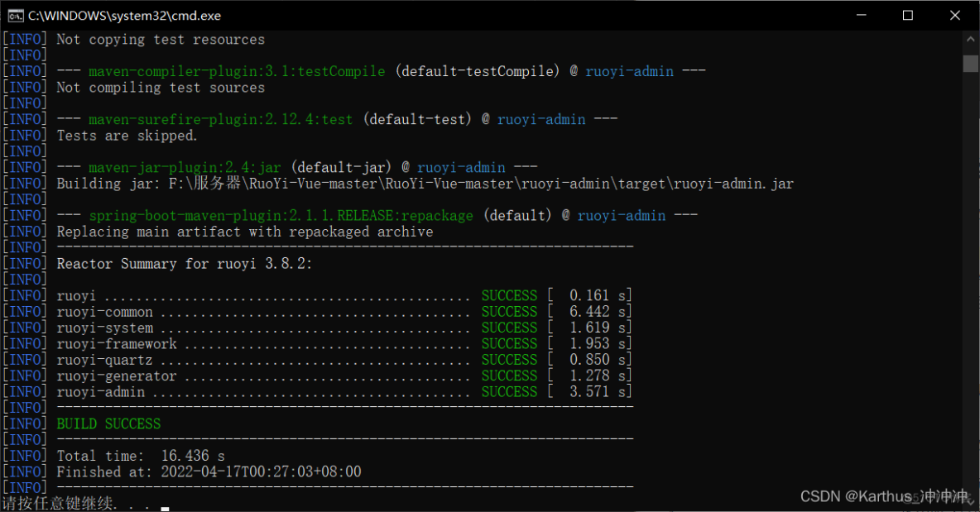Click SUCCESS status for ruoyi-common
This screenshot has height=512, width=980.
click(x=509, y=312)
